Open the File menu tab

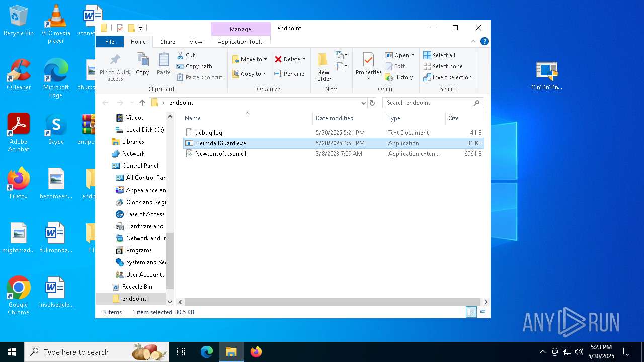(109, 42)
